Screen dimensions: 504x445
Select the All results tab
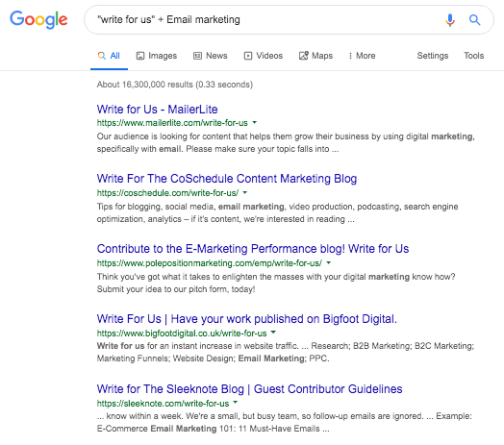109,56
